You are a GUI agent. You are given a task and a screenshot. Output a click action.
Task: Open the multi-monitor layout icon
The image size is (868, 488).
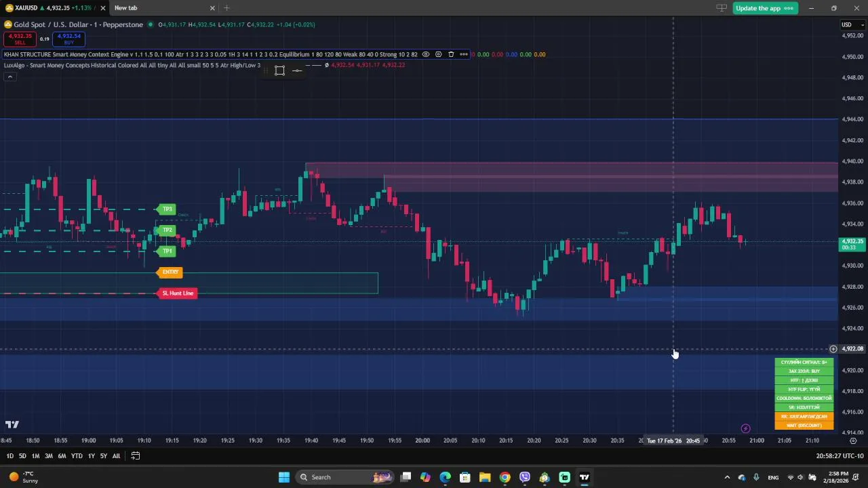tap(722, 8)
